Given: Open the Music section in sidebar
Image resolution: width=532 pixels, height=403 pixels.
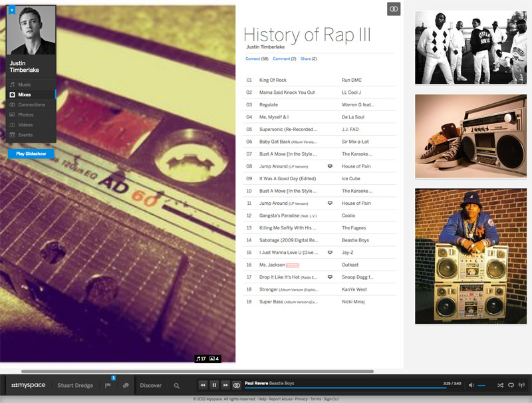Looking at the screenshot, I should [24, 84].
